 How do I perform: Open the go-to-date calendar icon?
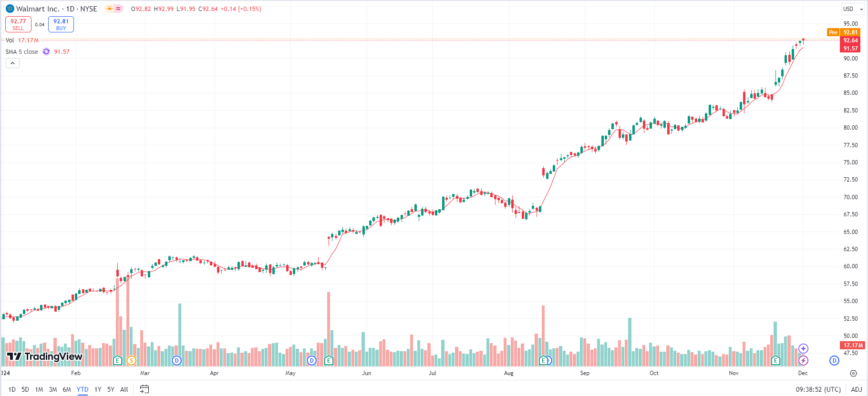144,389
